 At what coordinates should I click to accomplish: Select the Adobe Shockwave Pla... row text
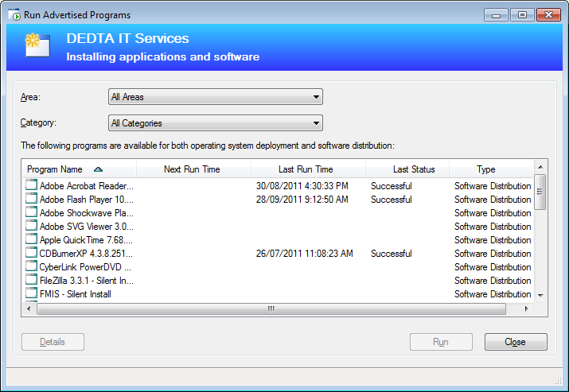pyautogui.click(x=87, y=213)
